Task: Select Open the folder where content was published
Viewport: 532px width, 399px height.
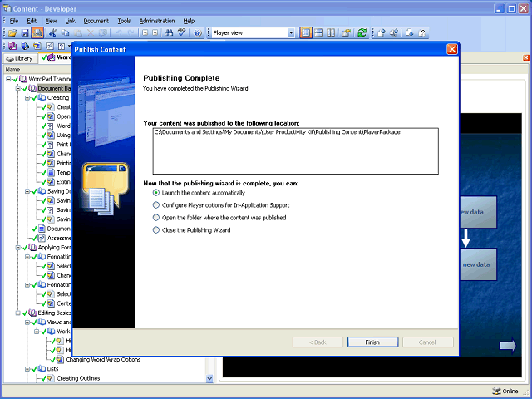Action: click(219, 218)
